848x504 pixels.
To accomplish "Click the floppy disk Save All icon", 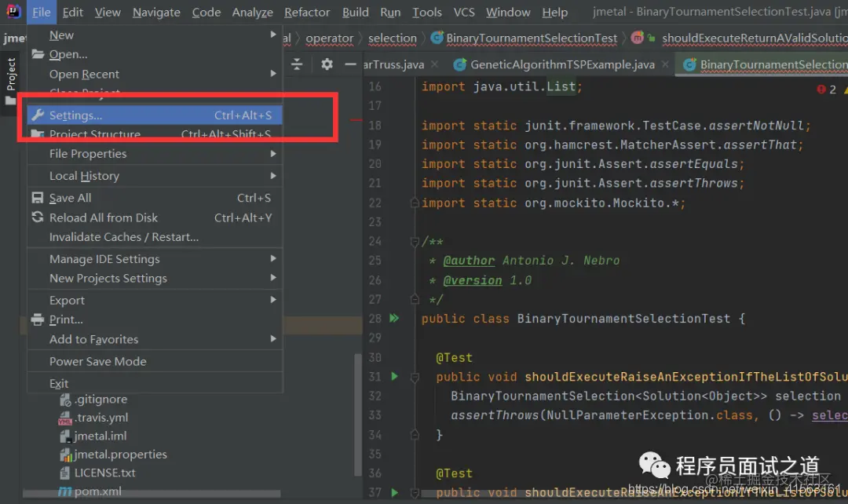I will tap(38, 198).
